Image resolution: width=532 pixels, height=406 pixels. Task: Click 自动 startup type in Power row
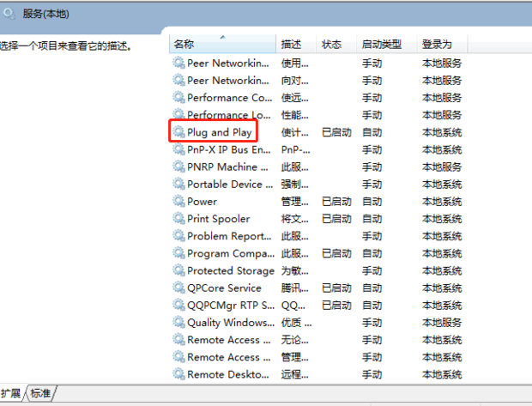coord(372,202)
